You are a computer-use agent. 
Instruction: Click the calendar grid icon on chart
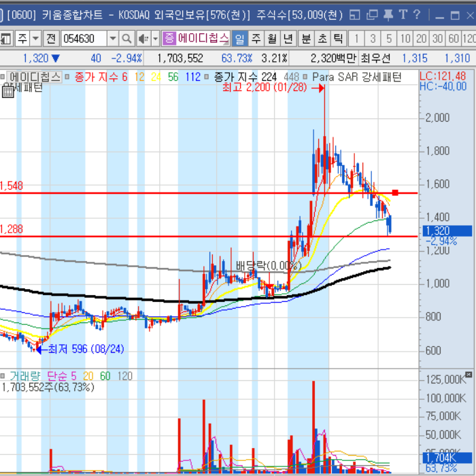[8, 91]
